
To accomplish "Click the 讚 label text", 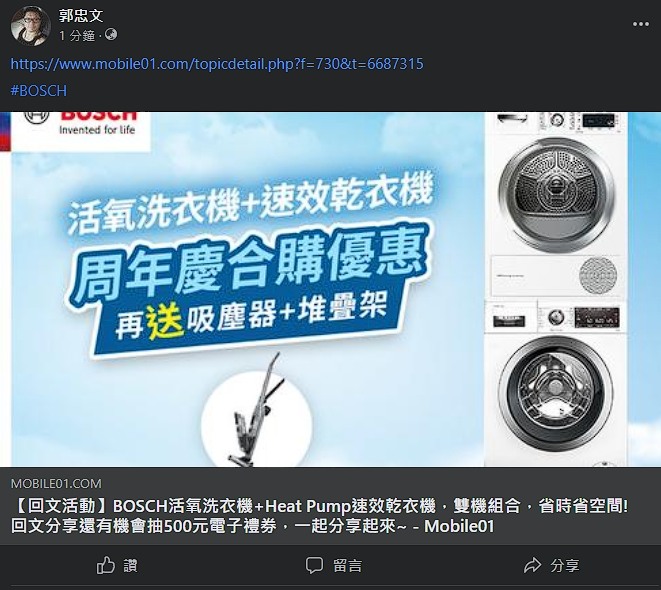I will (x=130, y=566).
